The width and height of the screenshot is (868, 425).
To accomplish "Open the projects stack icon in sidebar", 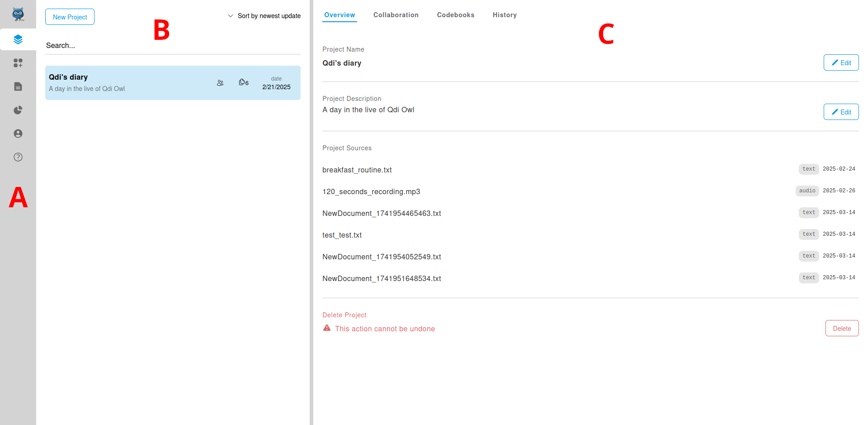I will [18, 39].
